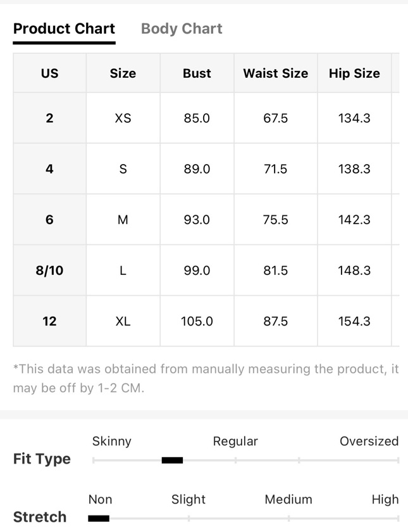Viewport: 408px width, 532px height.
Task: Click the Regular label on Fit Type scale
Action: (235, 441)
